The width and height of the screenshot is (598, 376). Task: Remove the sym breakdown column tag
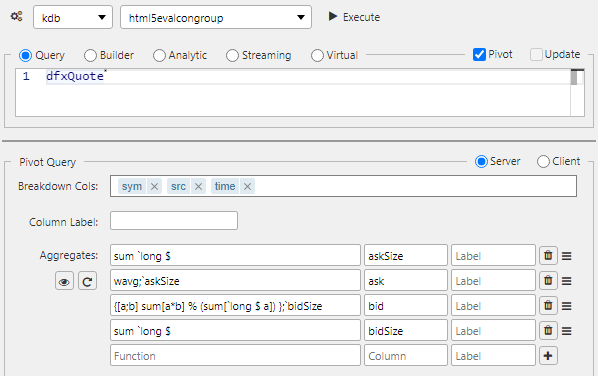[x=154, y=186]
